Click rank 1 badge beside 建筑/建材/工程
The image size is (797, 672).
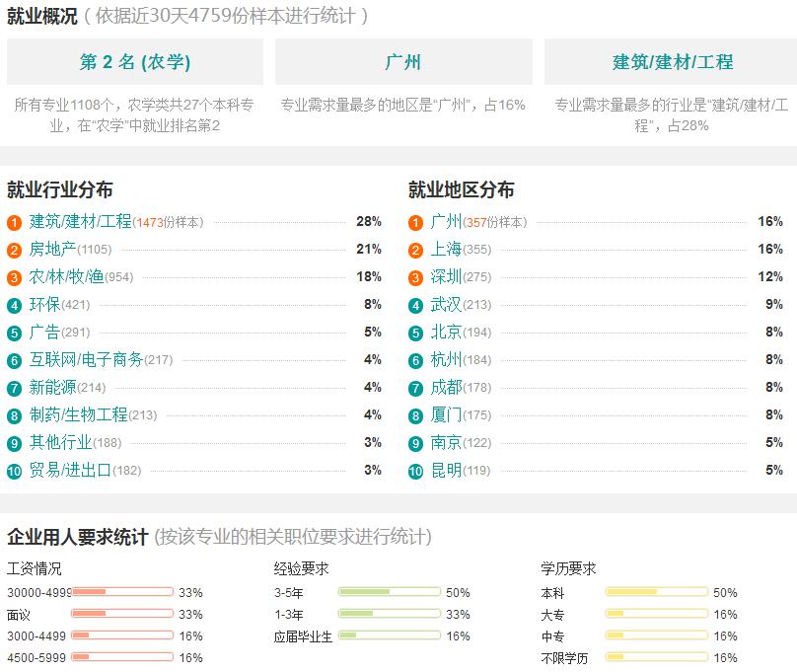tap(14, 223)
